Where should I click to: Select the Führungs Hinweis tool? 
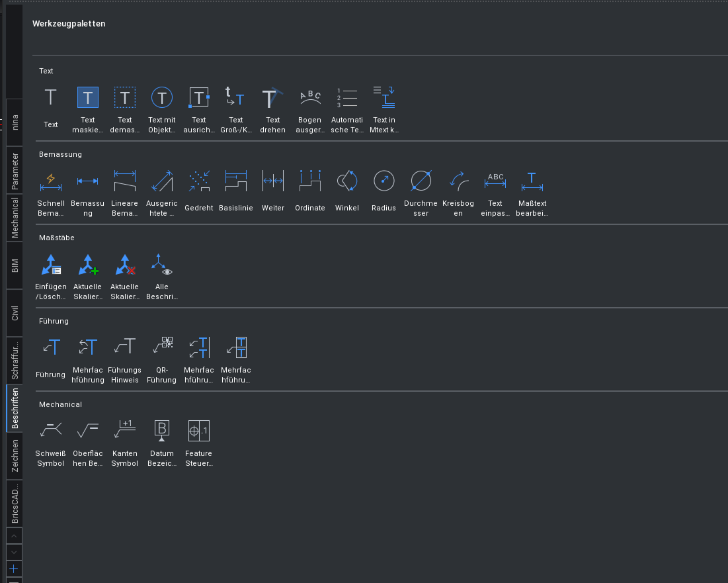(x=125, y=359)
